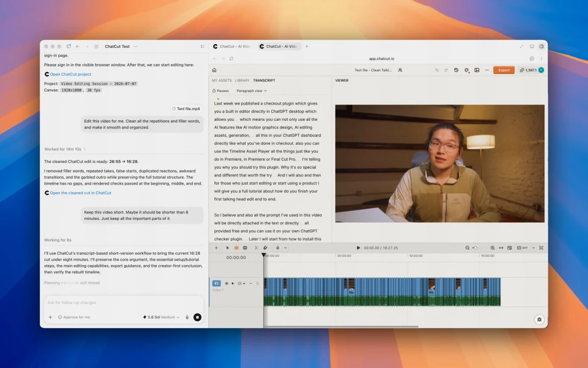Undo the last edit

(x=437, y=70)
